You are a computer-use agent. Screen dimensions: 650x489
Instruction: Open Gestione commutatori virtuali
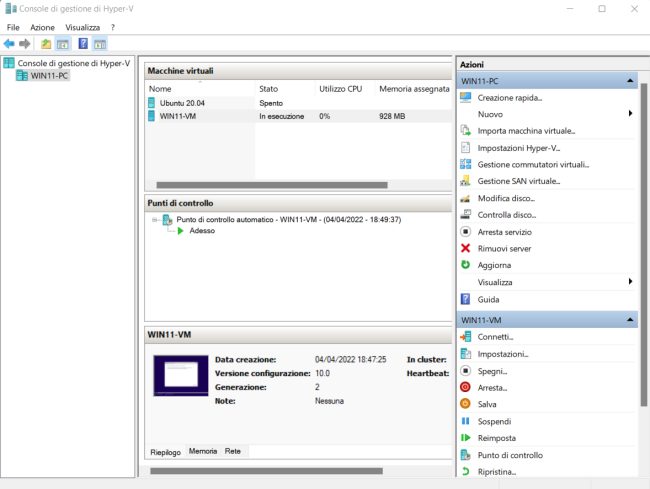[x=533, y=164]
